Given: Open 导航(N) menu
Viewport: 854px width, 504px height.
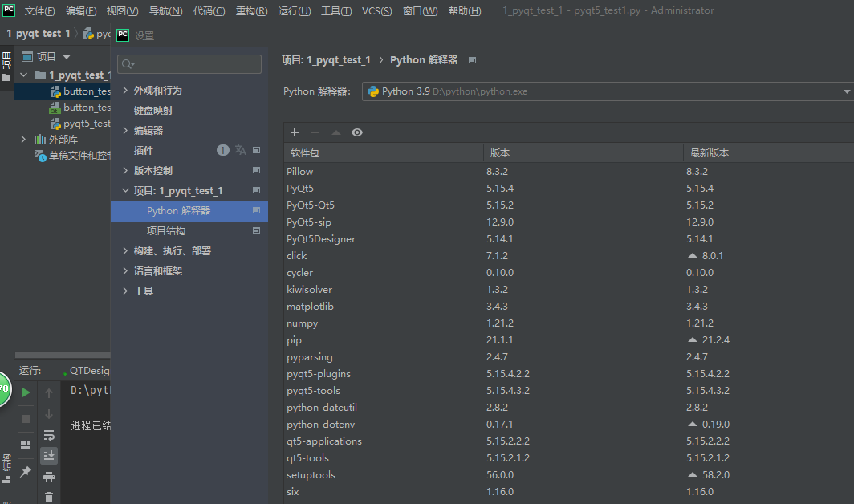Looking at the screenshot, I should [165, 11].
